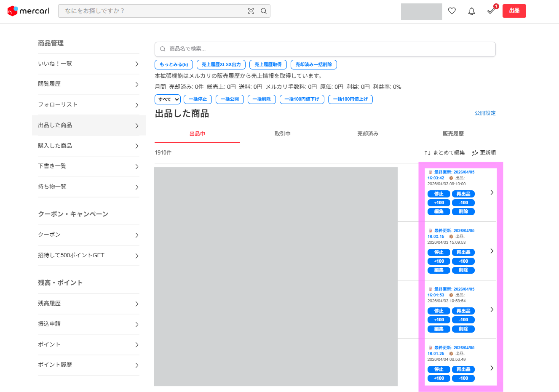
Task: Open the to-do checkmark icon
Action: 491,11
